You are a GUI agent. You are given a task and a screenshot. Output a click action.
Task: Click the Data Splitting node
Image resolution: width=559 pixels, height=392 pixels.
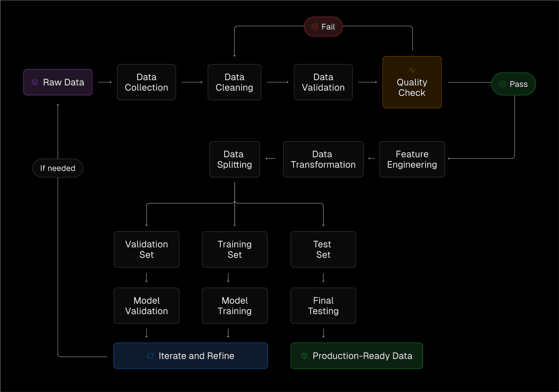[234, 159]
